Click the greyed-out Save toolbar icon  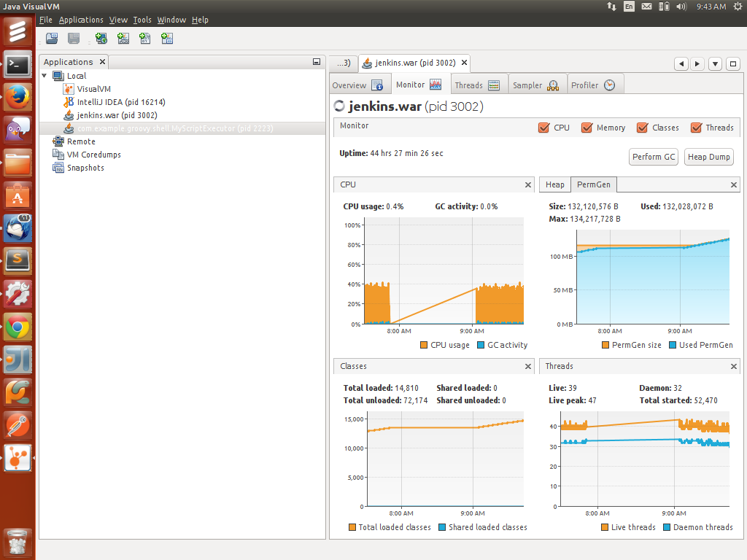pos(74,39)
